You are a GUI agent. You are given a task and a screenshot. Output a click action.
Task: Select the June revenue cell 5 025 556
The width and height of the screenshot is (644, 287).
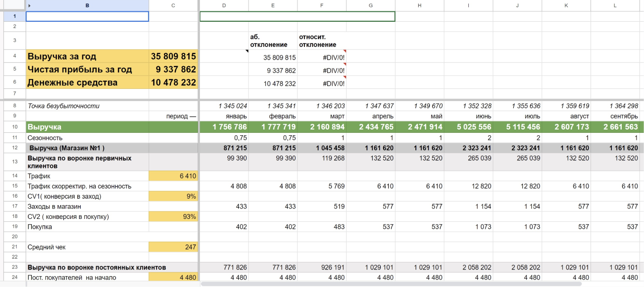[468, 127]
